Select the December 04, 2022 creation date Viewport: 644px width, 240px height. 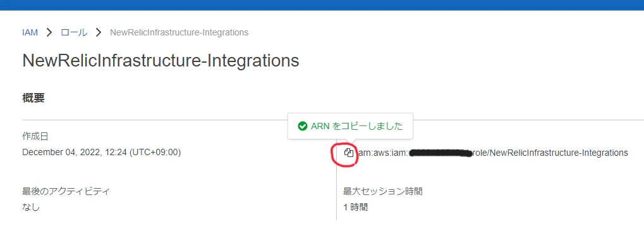(x=102, y=153)
